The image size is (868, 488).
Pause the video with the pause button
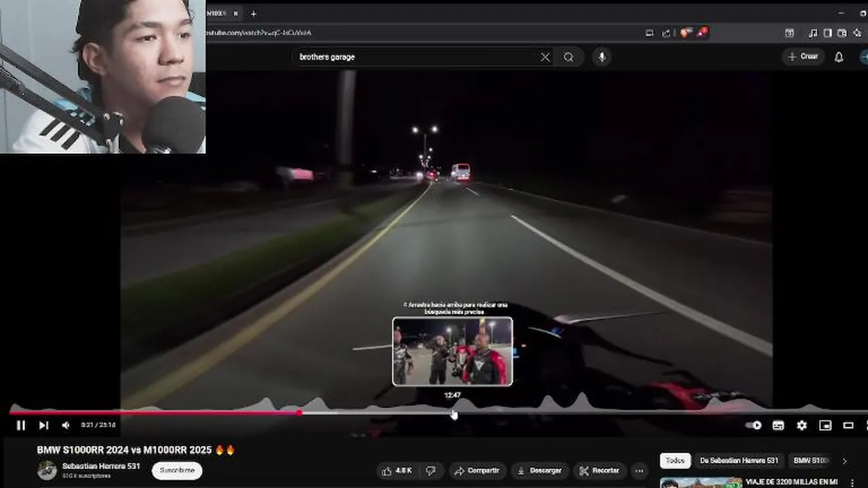20,425
